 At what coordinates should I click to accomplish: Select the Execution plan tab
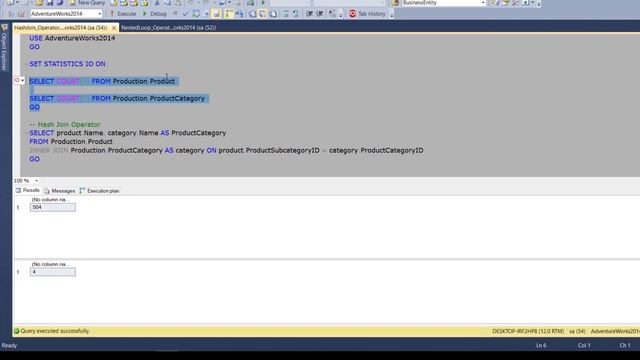tap(99, 191)
